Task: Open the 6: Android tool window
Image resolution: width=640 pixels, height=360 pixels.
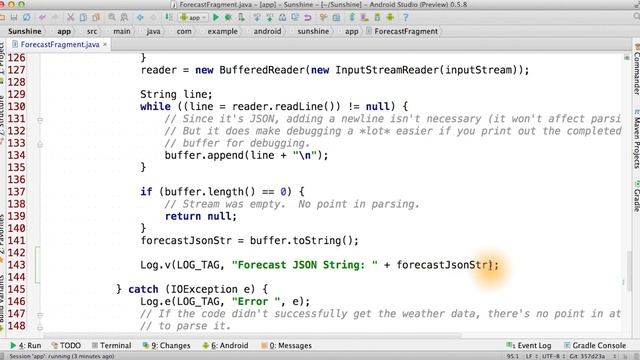Action: (x=225, y=345)
